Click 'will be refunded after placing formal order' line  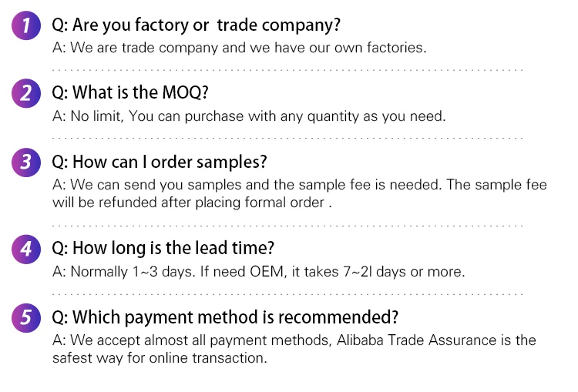(192, 203)
